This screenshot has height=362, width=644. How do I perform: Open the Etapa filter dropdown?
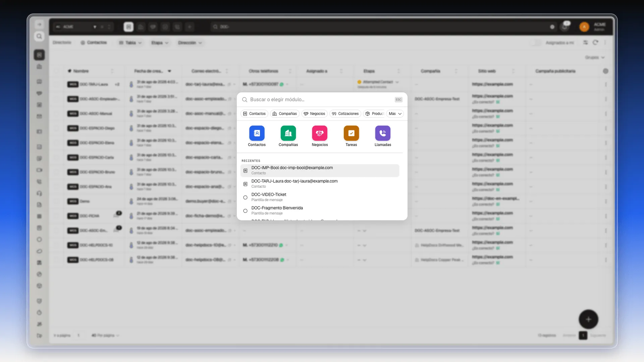coord(160,43)
